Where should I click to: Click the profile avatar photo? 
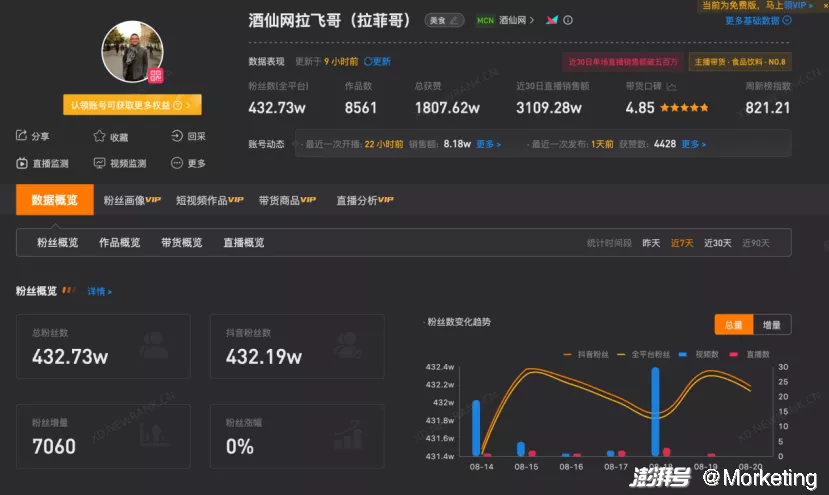(x=133, y=52)
